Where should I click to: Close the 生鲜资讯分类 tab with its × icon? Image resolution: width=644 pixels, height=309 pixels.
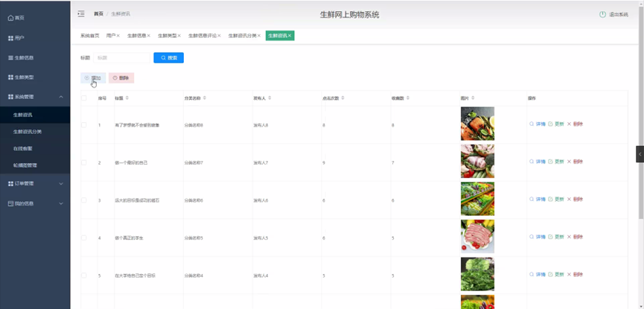[x=259, y=36]
